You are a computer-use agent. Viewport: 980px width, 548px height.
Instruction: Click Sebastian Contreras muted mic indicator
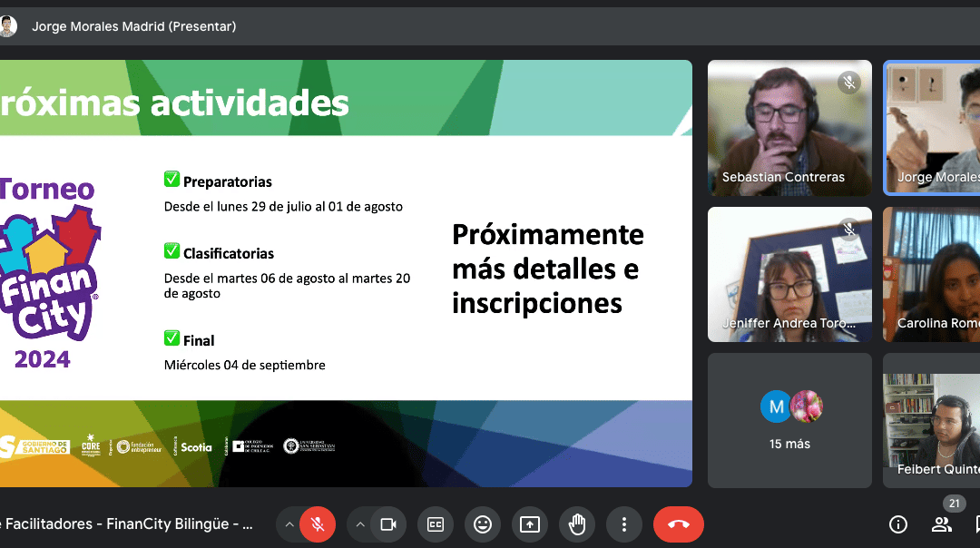click(x=848, y=83)
